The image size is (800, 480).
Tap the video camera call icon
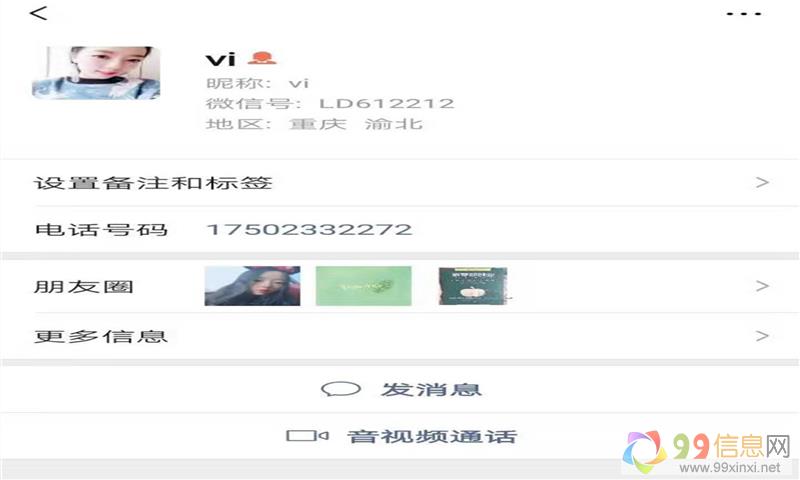coord(307,436)
